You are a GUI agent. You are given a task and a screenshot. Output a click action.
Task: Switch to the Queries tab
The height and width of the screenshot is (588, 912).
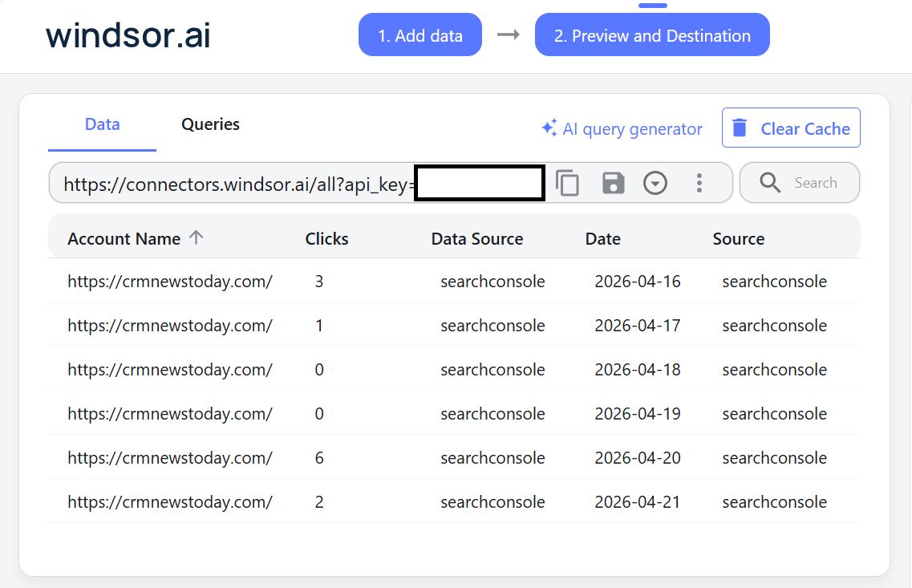tap(210, 124)
